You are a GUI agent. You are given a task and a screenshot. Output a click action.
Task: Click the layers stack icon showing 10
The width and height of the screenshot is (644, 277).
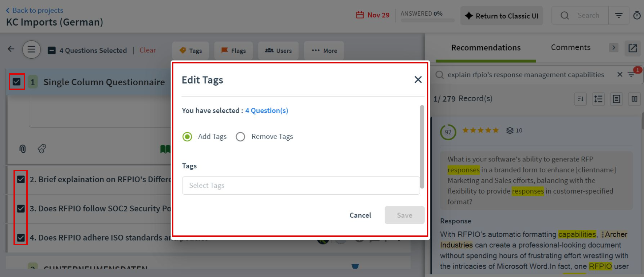click(x=510, y=130)
